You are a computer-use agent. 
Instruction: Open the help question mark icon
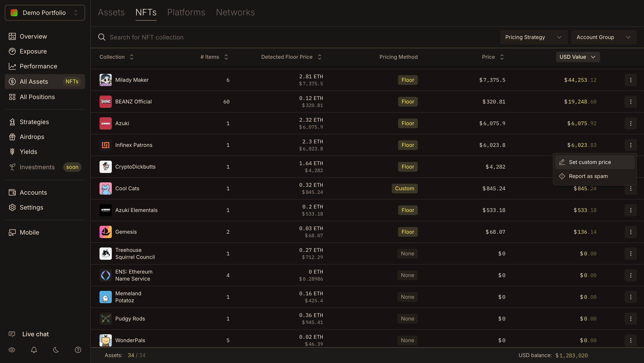78,350
